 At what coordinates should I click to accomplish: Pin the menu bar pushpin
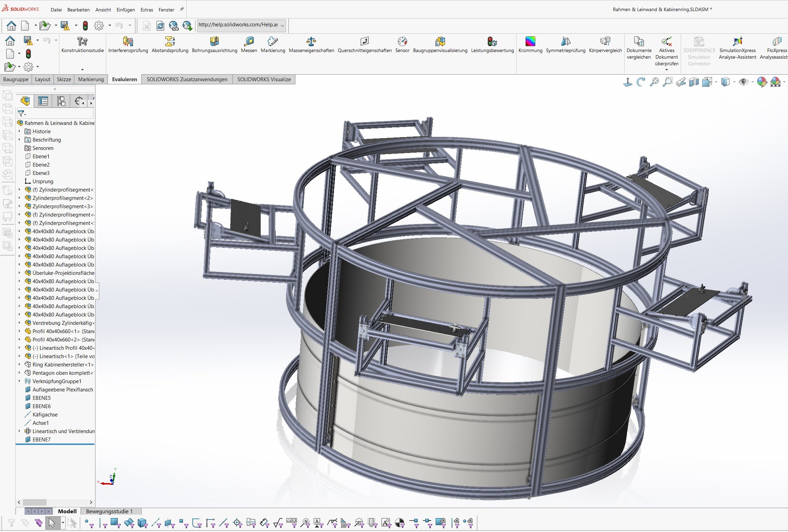(182, 9)
